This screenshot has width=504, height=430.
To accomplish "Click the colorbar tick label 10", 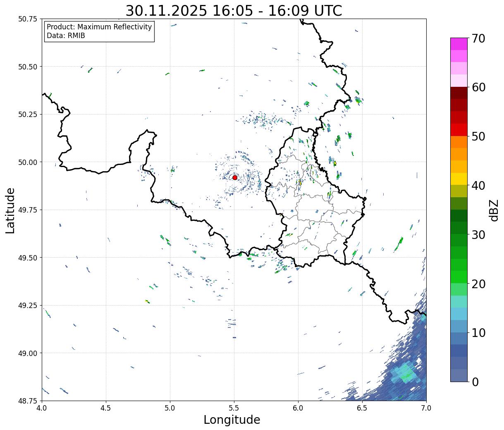I will [x=478, y=332].
